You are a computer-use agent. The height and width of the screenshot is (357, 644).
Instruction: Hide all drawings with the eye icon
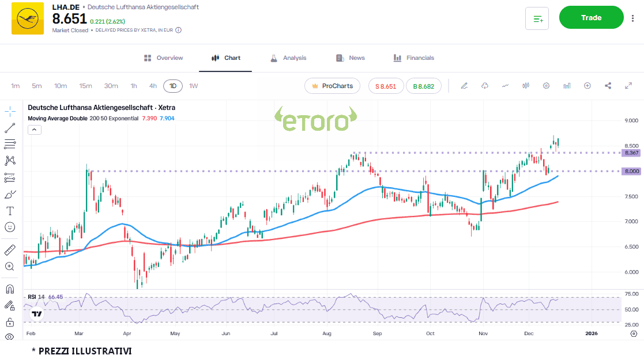[10, 337]
